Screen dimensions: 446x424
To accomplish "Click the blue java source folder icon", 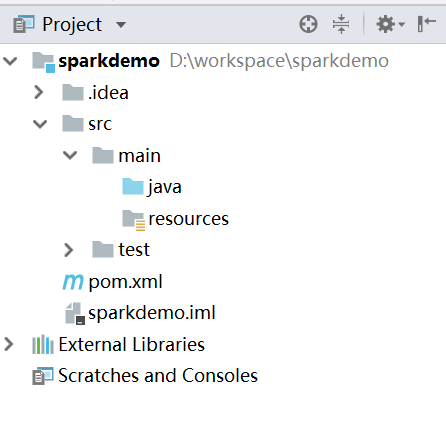I will pyautogui.click(x=133, y=186).
